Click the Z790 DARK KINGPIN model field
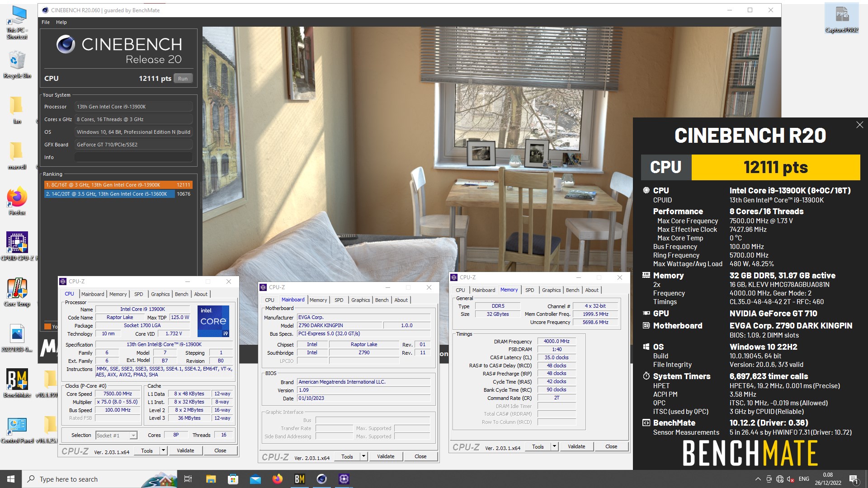The width and height of the screenshot is (868, 488). pos(340,325)
